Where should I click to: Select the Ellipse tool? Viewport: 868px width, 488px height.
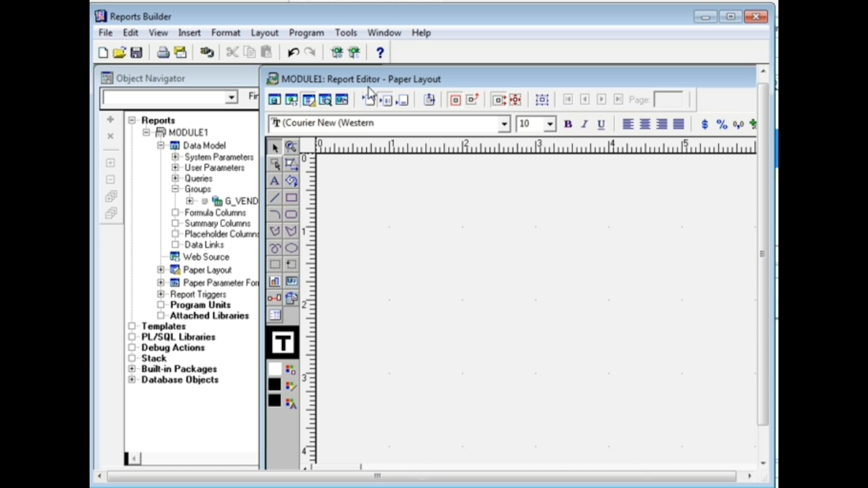(291, 248)
